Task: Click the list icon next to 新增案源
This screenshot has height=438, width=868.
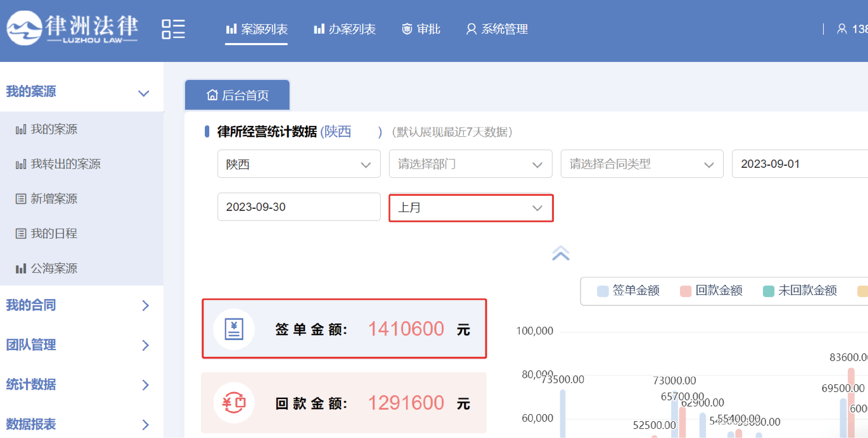Action: (21, 199)
